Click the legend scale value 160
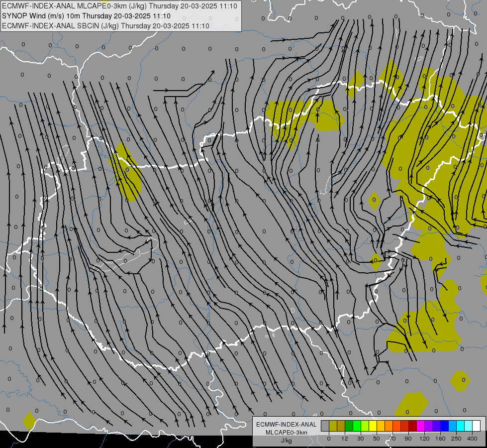Screen dimensions: 487x448 click(x=440, y=439)
